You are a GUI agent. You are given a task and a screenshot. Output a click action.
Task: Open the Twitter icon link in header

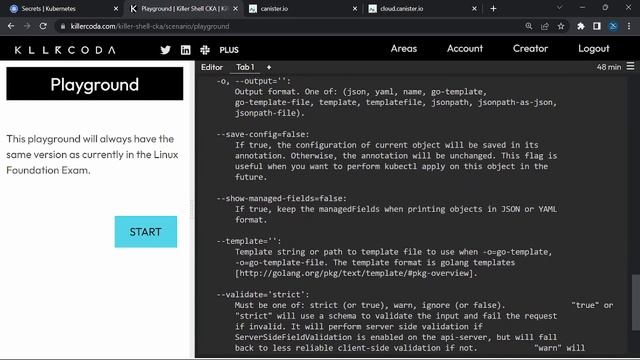point(165,50)
